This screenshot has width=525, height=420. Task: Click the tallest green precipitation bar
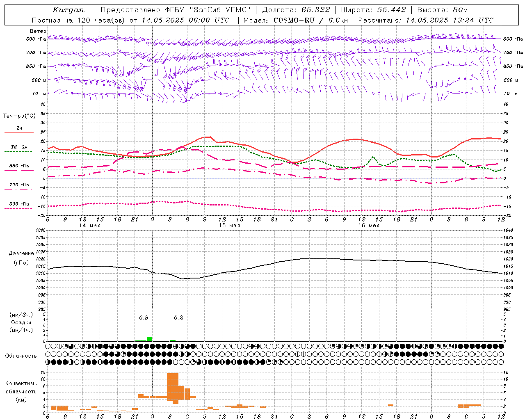coord(150,339)
